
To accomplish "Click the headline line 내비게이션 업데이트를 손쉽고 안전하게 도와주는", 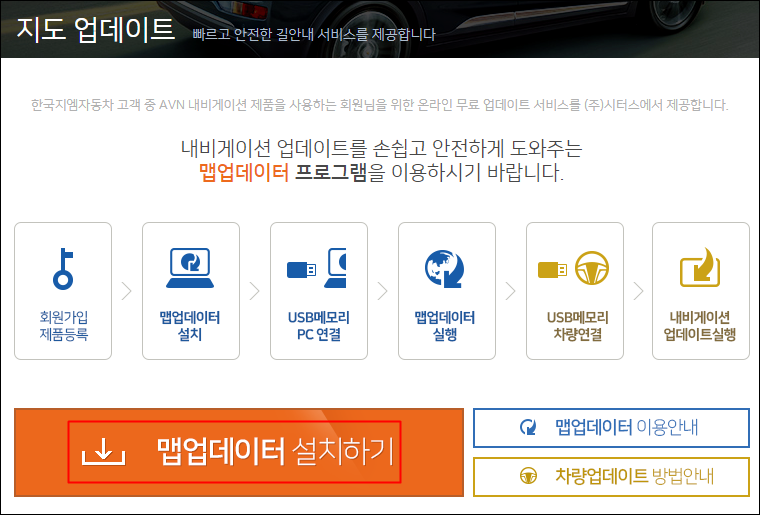I will (x=381, y=148).
